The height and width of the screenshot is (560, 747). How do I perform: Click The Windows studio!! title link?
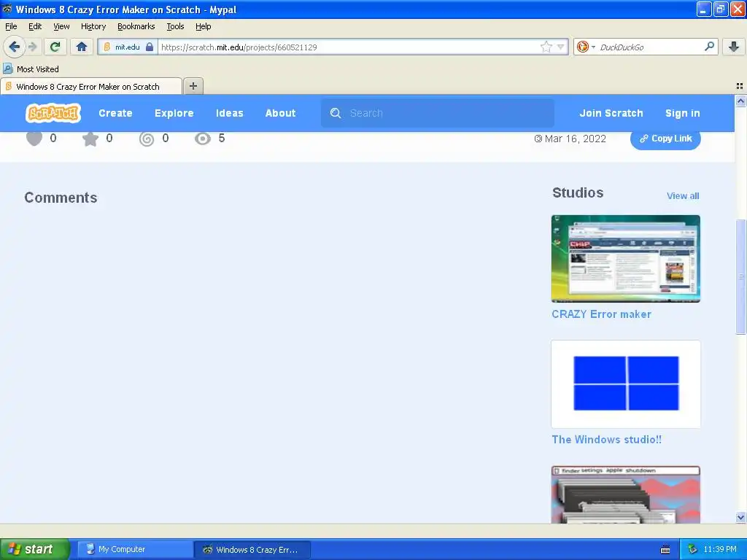click(x=606, y=440)
